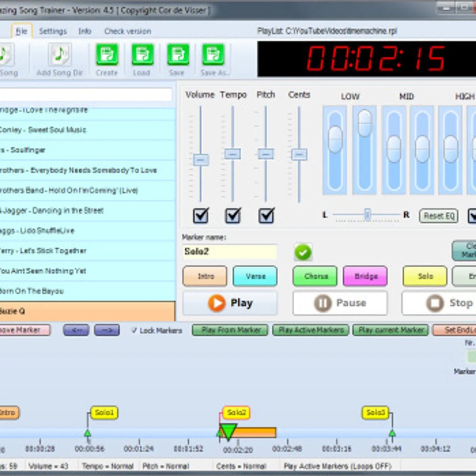The image size is (476, 476).
Task: Click the "Cents = Normal" status bar entry
Action: click(242, 466)
